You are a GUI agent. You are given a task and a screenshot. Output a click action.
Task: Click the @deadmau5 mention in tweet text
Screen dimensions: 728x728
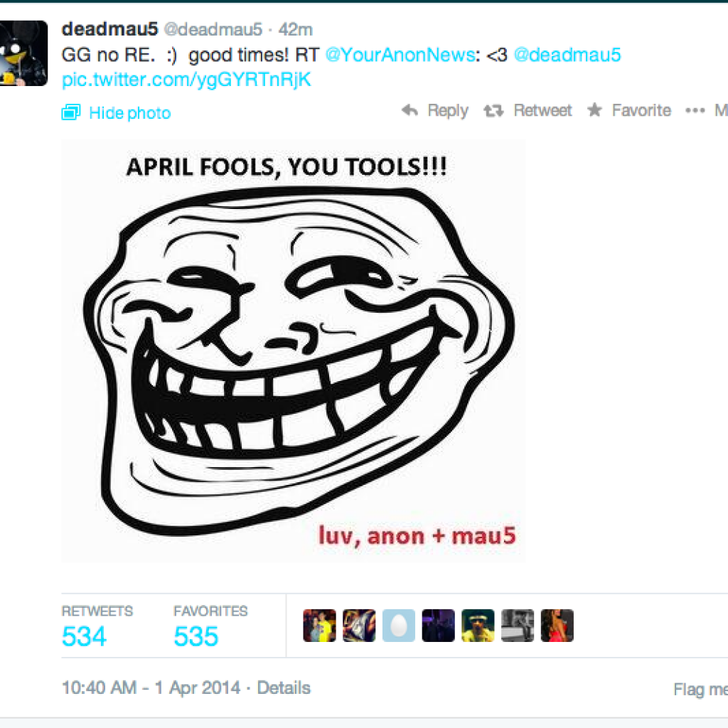click(567, 55)
